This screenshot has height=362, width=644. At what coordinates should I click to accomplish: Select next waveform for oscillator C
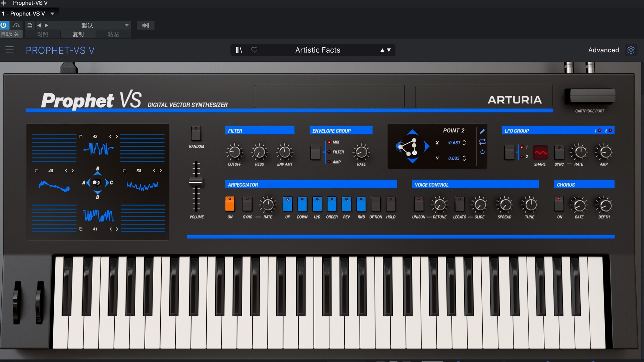coord(161,171)
